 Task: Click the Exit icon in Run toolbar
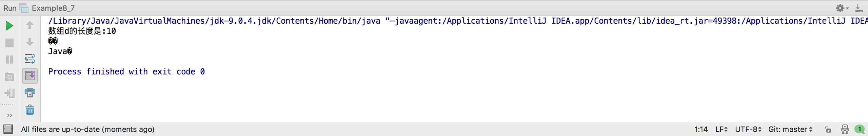coord(9,93)
